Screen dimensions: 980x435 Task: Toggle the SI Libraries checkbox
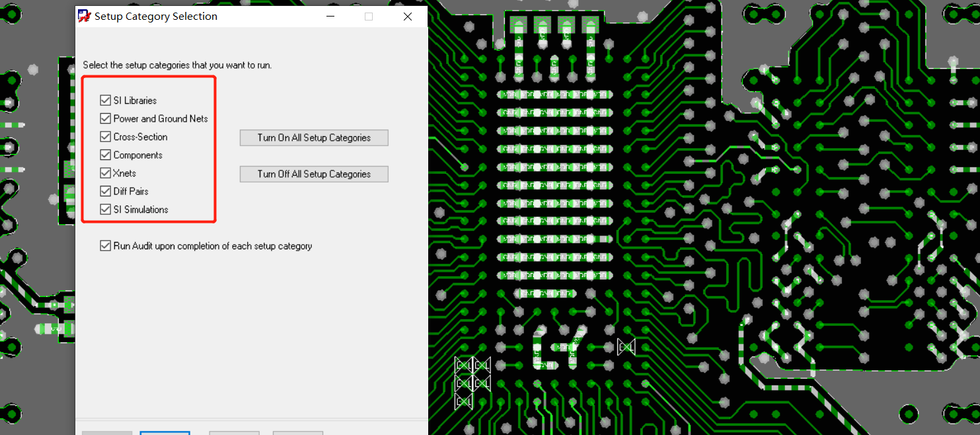(105, 100)
